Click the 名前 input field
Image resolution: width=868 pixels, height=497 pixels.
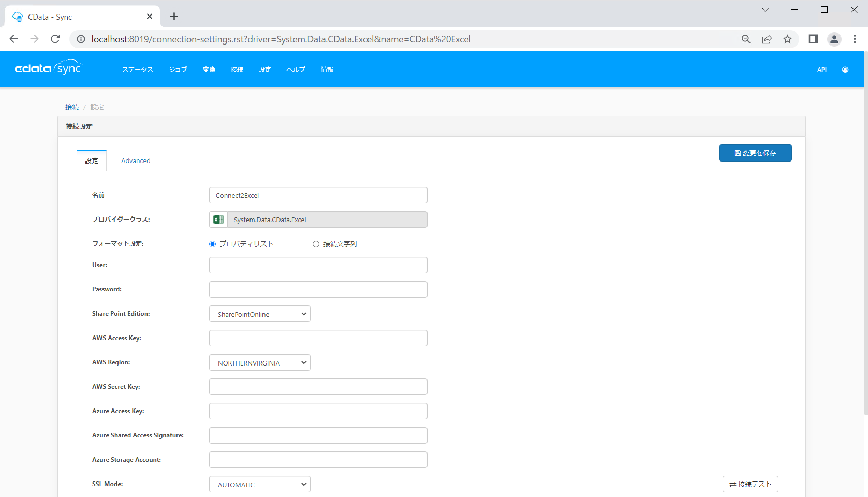click(318, 195)
